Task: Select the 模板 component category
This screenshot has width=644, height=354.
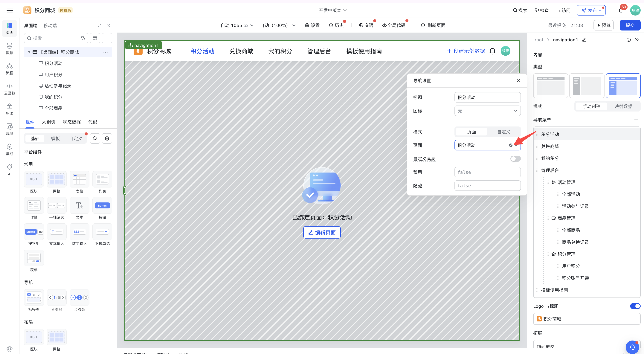Action: [x=55, y=138]
